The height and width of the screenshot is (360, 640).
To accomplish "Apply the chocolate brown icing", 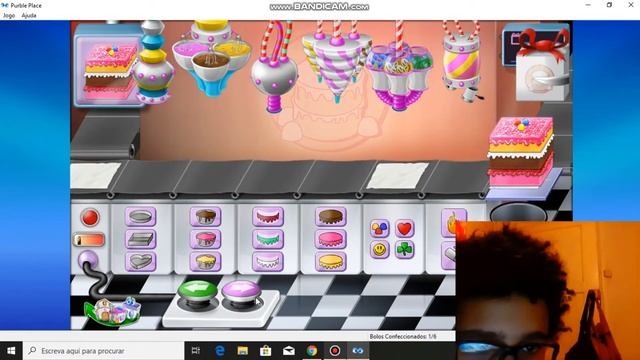I will pos(331,217).
